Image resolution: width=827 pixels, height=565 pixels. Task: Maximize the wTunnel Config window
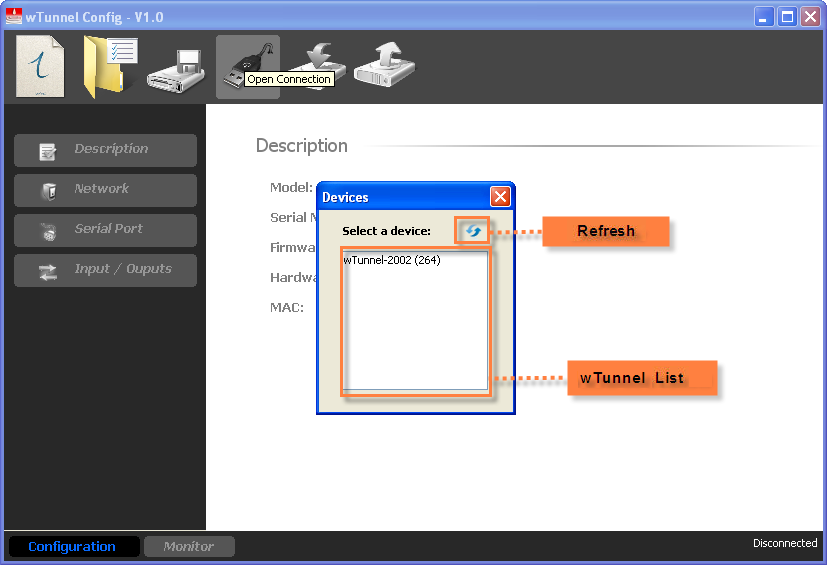click(787, 16)
